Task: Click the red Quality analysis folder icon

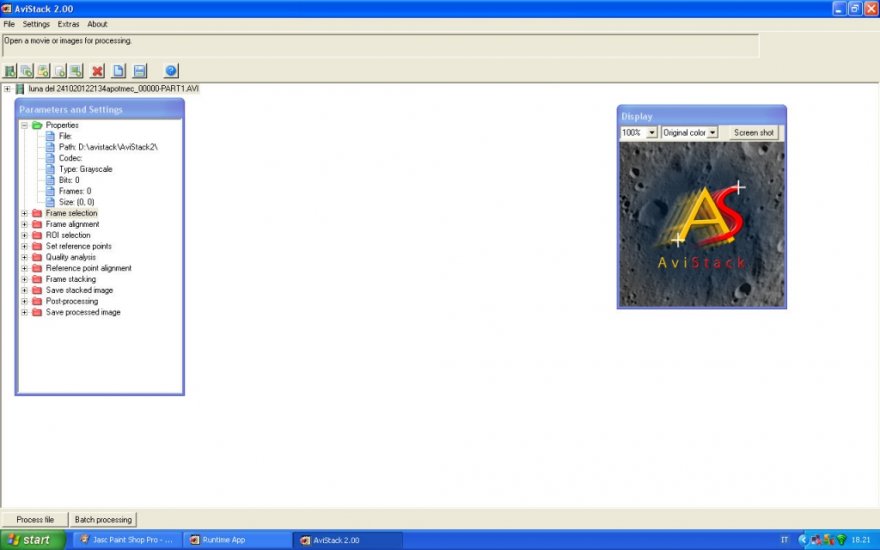Action: point(37,257)
